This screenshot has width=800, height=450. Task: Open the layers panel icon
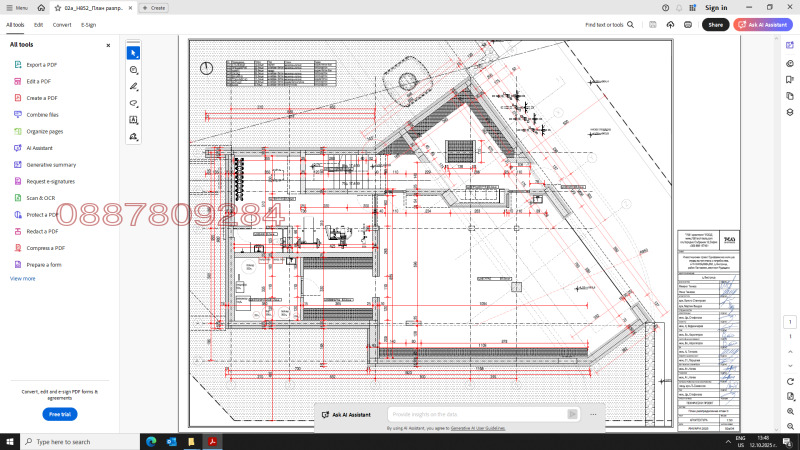(x=790, y=112)
